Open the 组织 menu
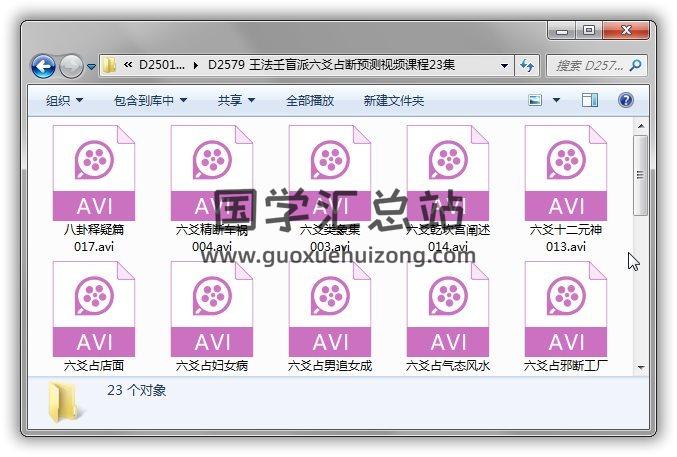The width and height of the screenshot is (677, 457). pos(64,101)
